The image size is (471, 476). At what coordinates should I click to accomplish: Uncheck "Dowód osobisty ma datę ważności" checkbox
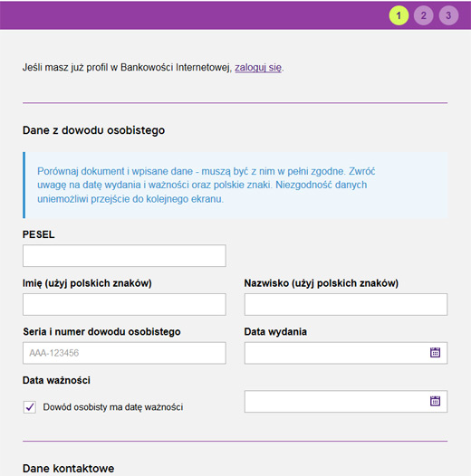pyautogui.click(x=30, y=407)
